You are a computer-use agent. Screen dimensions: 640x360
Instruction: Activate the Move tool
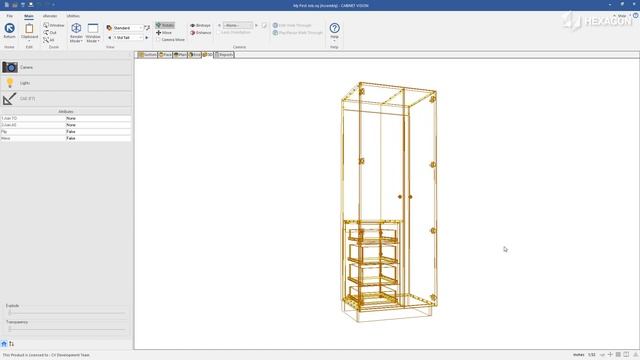[164, 33]
